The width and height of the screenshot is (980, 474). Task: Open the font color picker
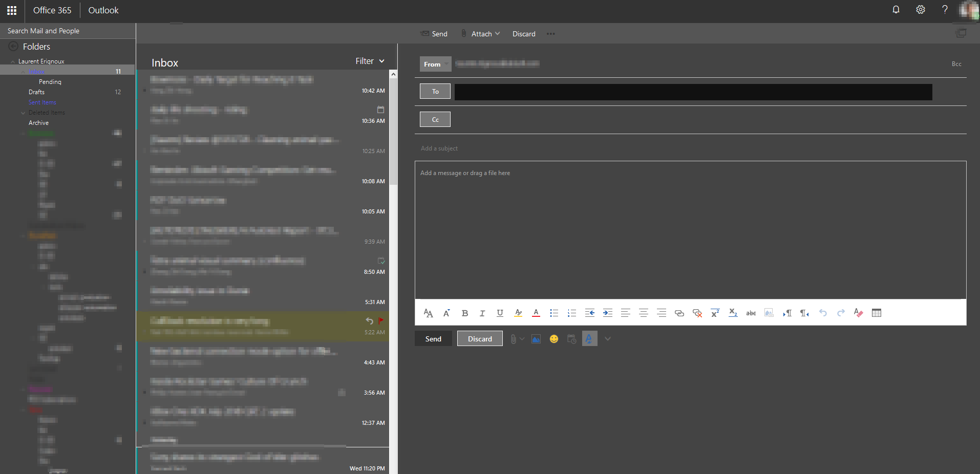(536, 313)
